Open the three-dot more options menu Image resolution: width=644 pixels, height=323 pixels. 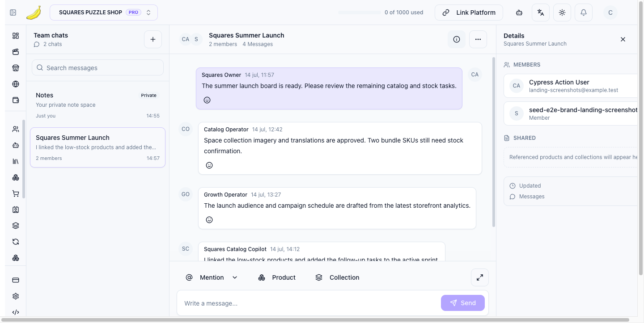pos(478,39)
